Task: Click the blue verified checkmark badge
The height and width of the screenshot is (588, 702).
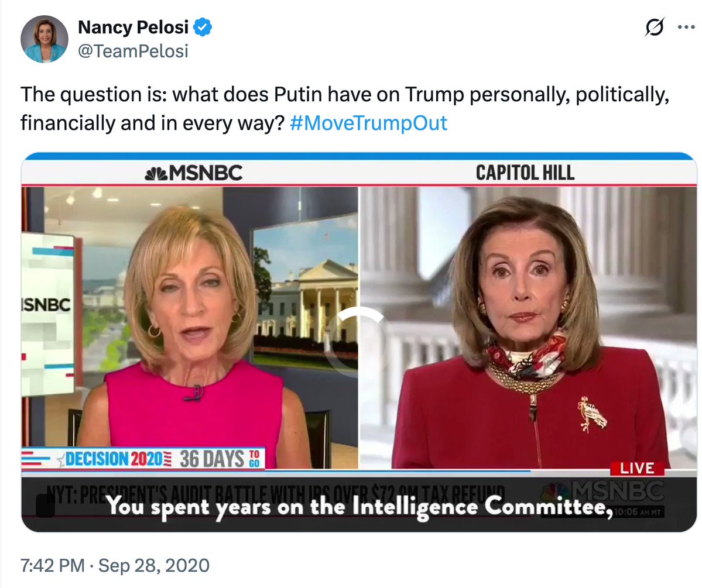Action: [x=203, y=27]
